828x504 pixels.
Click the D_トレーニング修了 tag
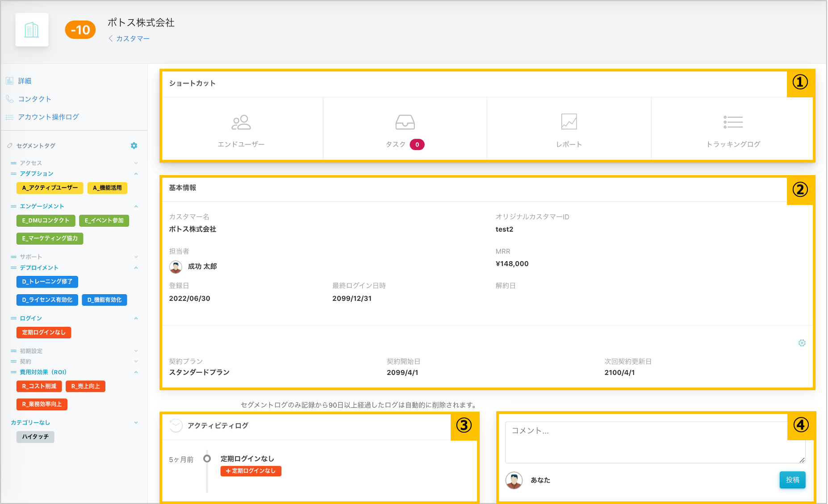(x=47, y=282)
